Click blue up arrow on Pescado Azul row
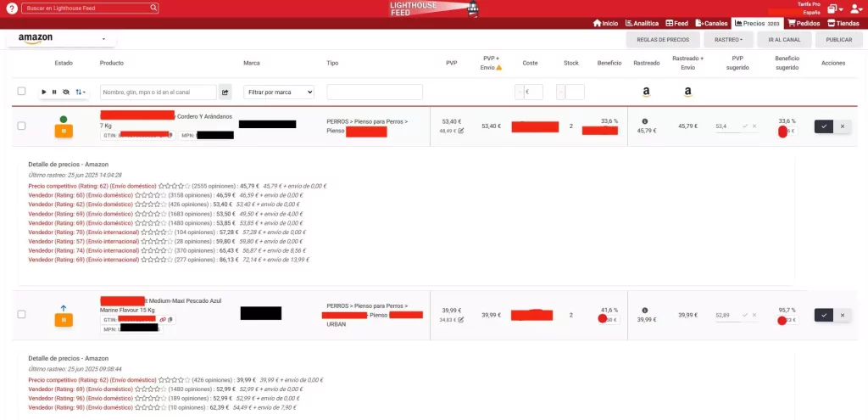 click(x=63, y=307)
